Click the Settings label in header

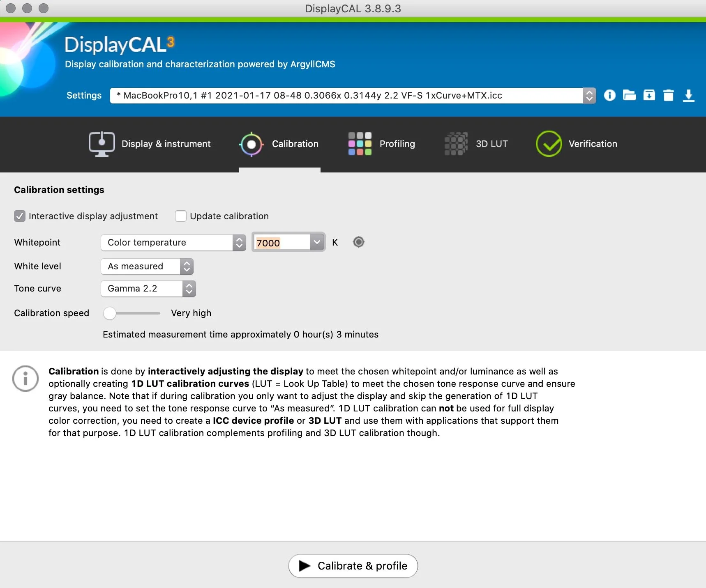coord(84,95)
